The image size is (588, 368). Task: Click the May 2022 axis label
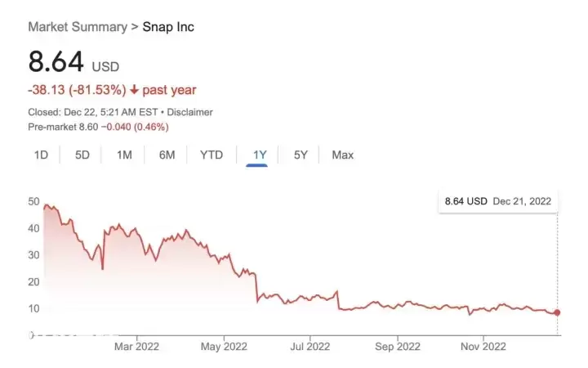[x=223, y=346]
